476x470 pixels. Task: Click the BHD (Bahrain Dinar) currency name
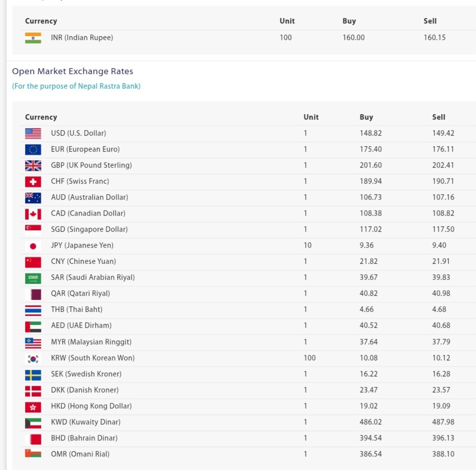[84, 438]
